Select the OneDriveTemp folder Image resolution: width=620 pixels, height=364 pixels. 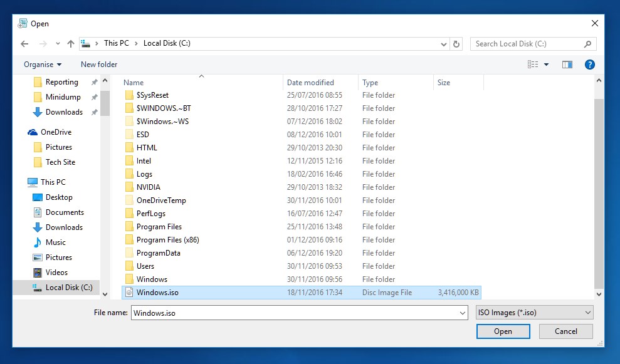[161, 200]
